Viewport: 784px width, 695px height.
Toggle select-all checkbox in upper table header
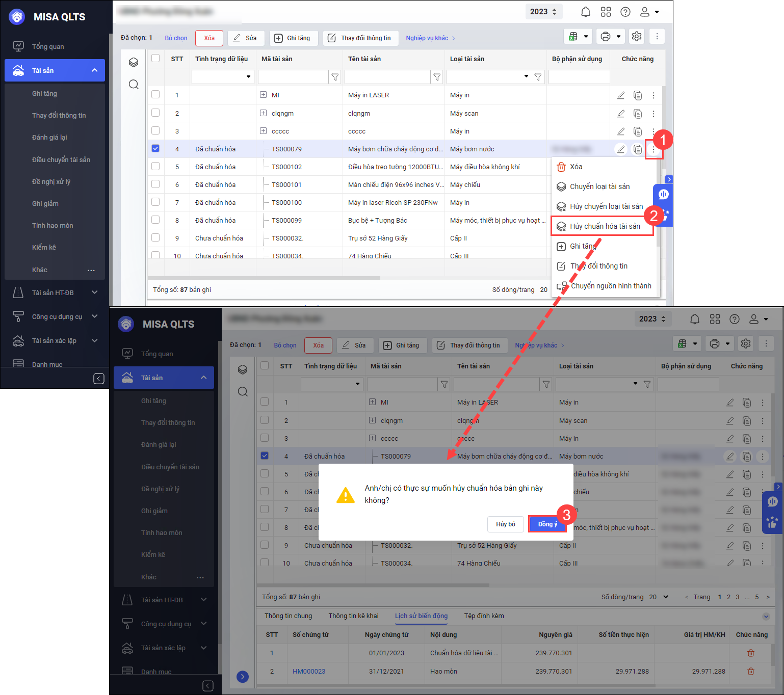tap(155, 58)
